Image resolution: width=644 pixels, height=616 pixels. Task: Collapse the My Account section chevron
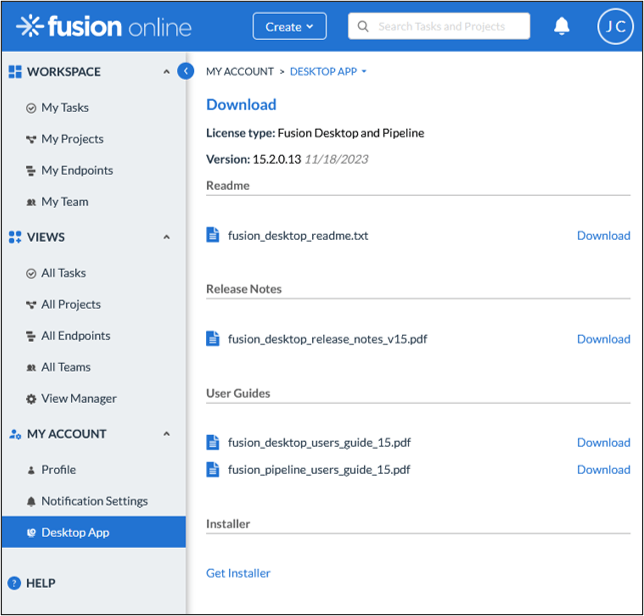pyautogui.click(x=166, y=434)
